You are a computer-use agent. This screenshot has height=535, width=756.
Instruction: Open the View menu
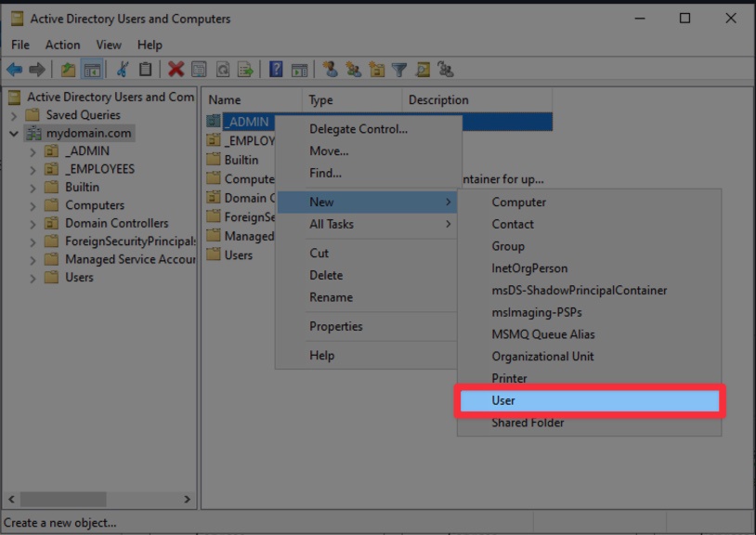coord(109,45)
